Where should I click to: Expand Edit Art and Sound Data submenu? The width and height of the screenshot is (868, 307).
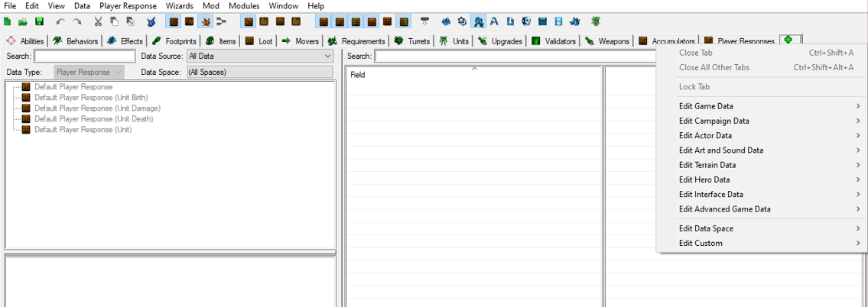pos(761,150)
